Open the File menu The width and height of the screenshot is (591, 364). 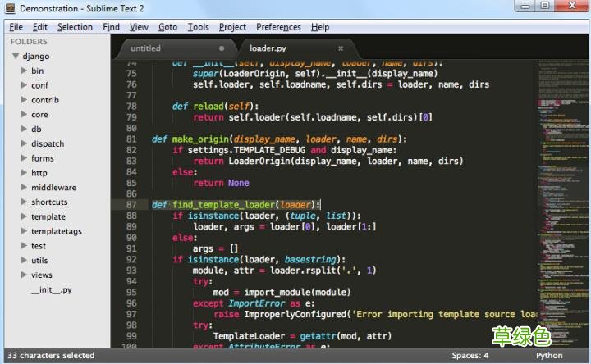coord(16,27)
